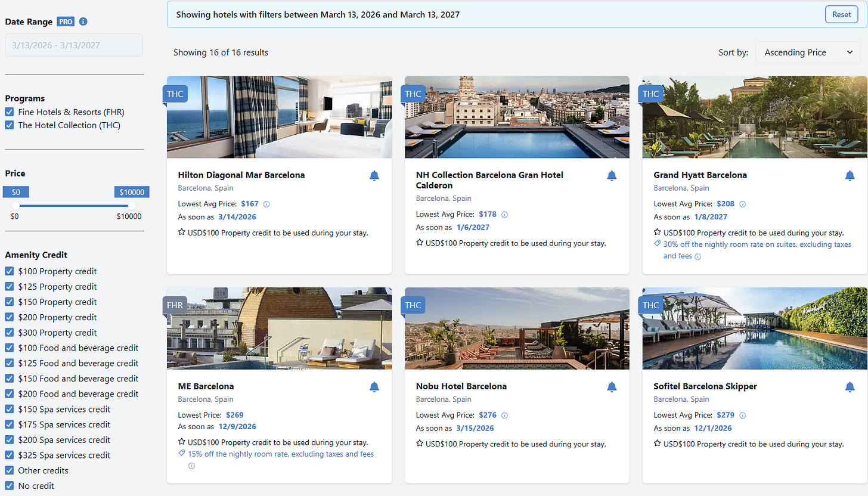Open info icon beside Hilton Diagonal Mar $167 price
Screen dimensions: 868x496
[x=266, y=204]
